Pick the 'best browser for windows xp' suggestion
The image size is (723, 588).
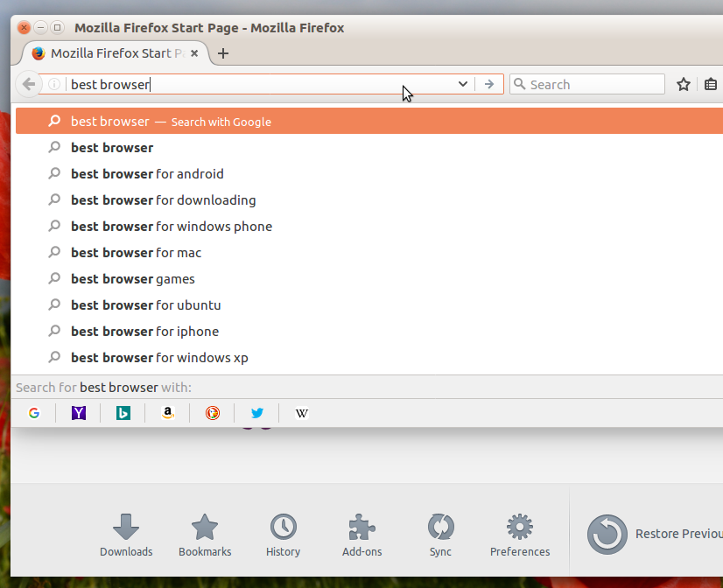pos(369,358)
